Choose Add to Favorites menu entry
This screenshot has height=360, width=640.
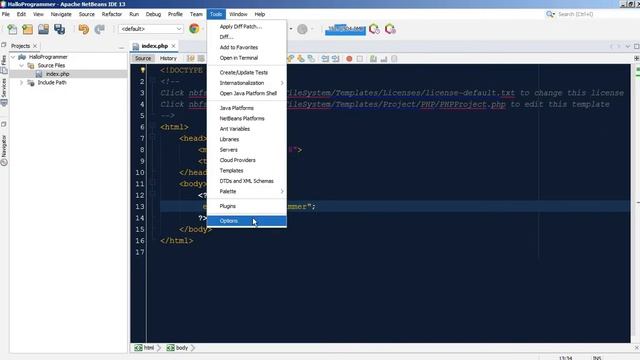pos(247,47)
